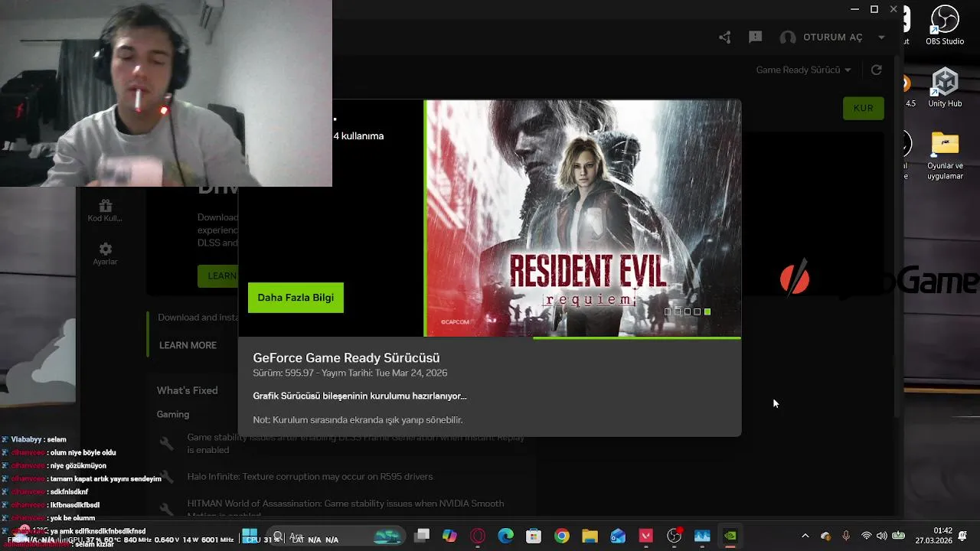
Task: Open Valorant red icon in the taskbar
Action: (x=645, y=536)
